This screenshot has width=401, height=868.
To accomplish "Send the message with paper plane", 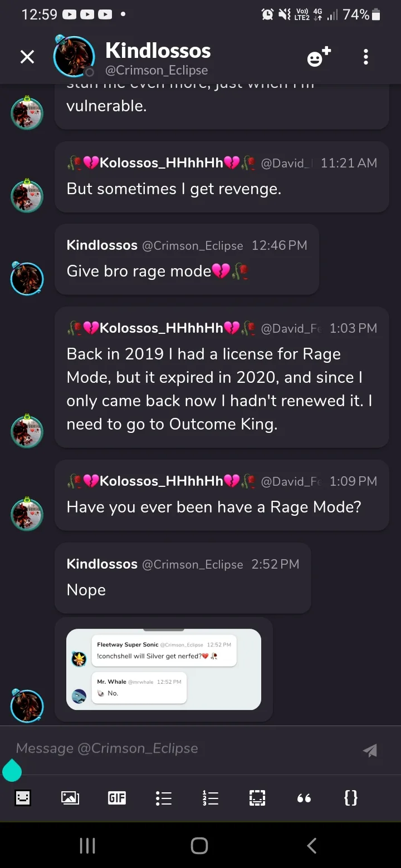I will [x=370, y=751].
